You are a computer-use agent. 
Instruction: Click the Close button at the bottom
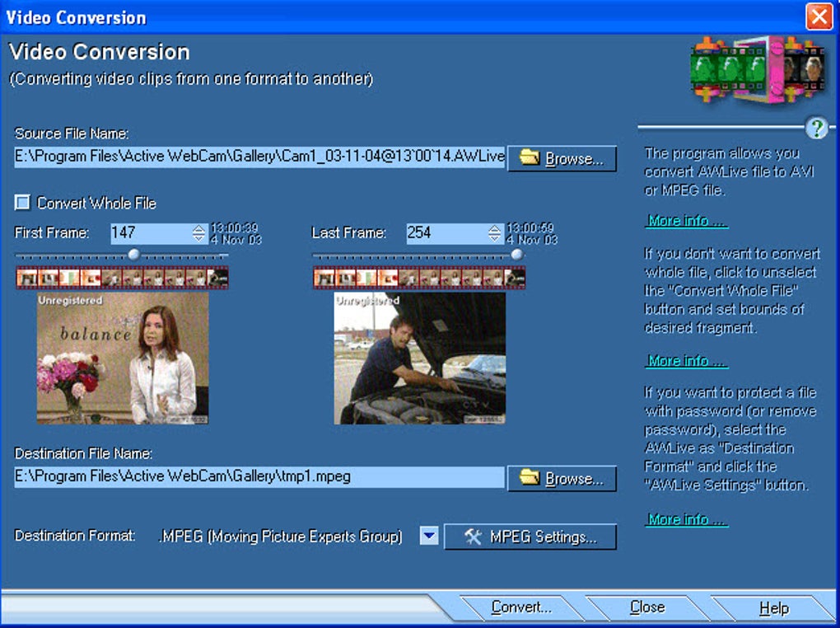(647, 607)
